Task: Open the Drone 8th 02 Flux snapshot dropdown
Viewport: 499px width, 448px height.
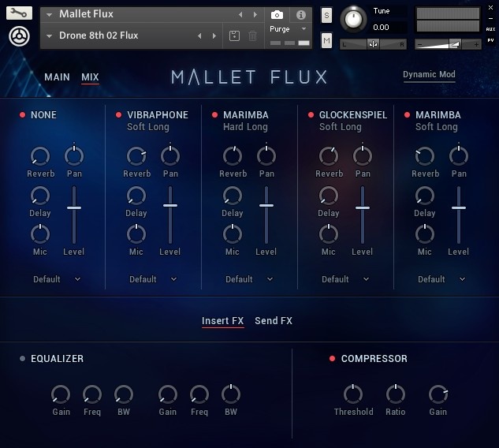Action: pyautogui.click(x=49, y=36)
